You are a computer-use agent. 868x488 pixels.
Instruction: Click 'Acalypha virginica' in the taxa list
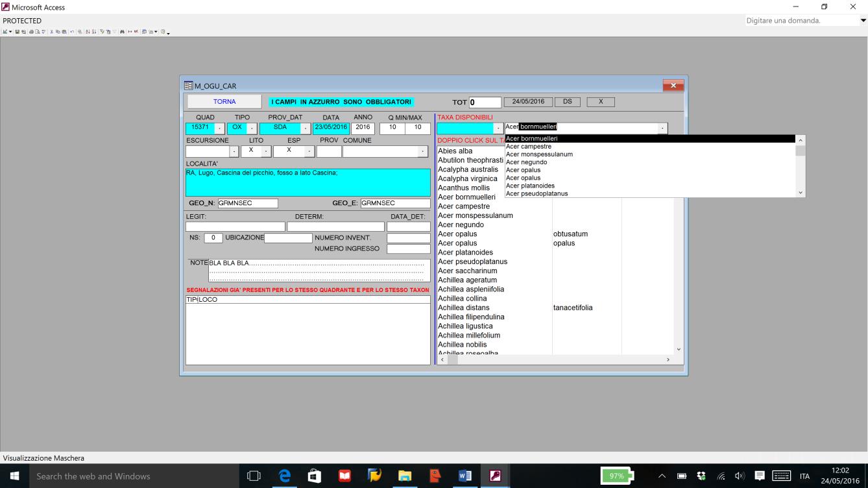tap(468, 178)
